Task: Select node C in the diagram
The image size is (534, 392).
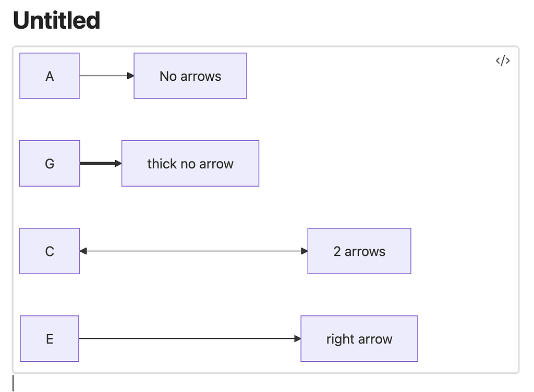Action: pyautogui.click(x=50, y=251)
